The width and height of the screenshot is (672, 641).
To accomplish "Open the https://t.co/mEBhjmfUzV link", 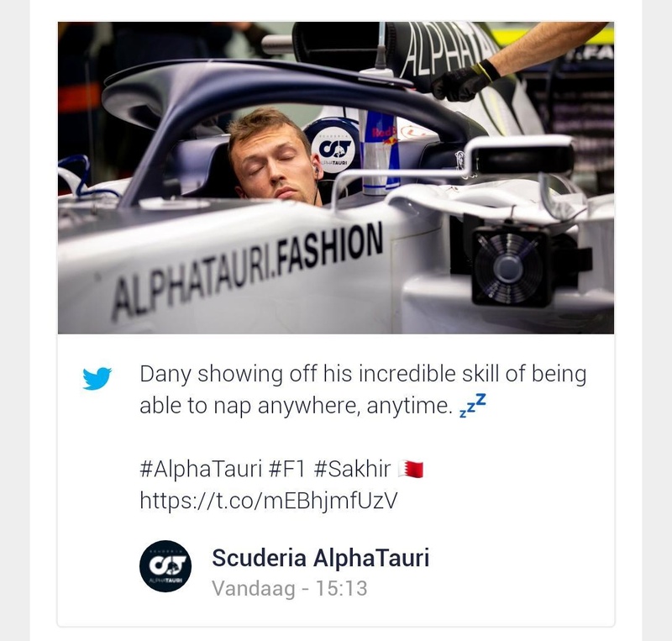I will [x=269, y=501].
